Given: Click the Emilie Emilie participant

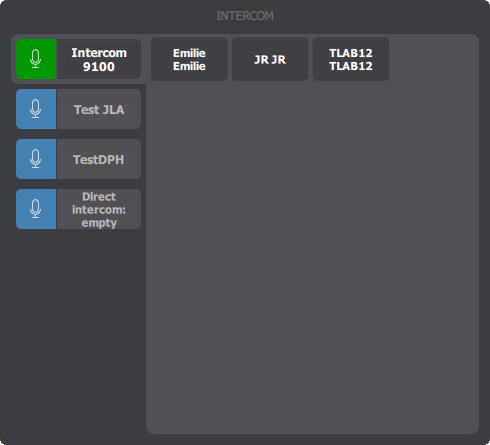Looking at the screenshot, I should pos(189,59).
